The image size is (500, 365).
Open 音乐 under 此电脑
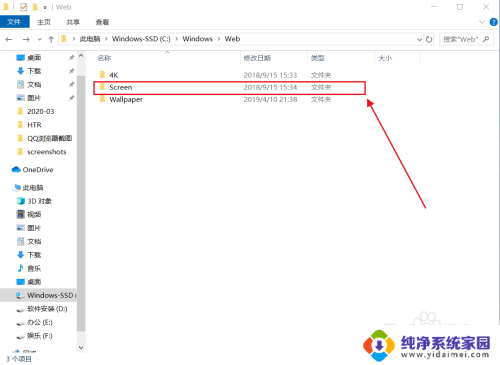34,268
